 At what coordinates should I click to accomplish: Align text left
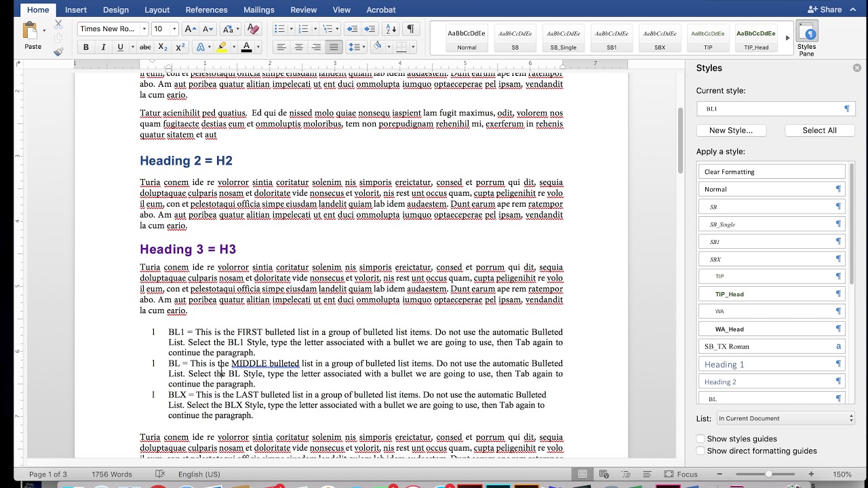coord(281,47)
